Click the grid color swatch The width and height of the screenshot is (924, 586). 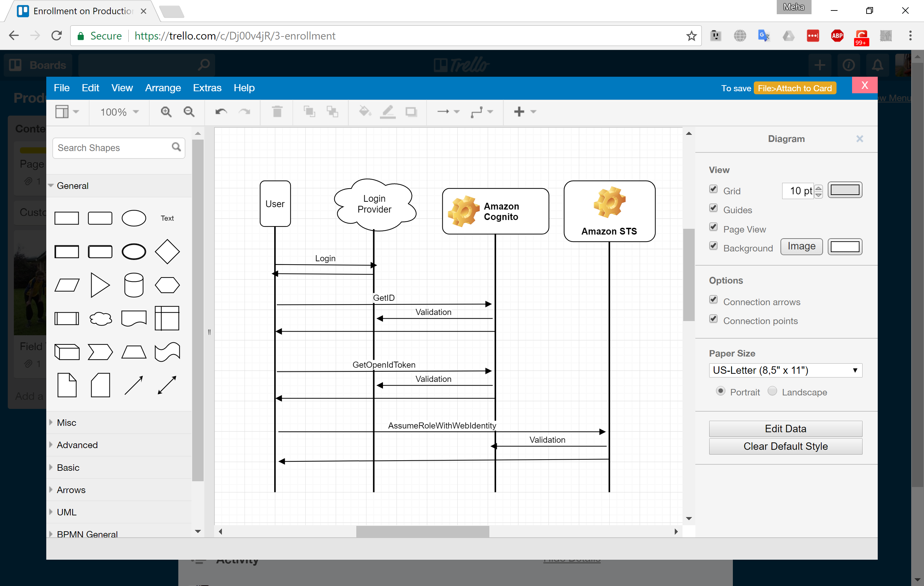coord(845,190)
